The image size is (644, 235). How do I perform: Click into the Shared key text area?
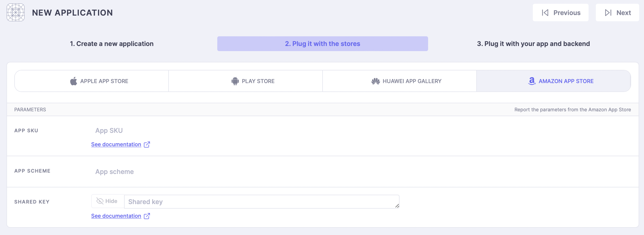[262, 202]
